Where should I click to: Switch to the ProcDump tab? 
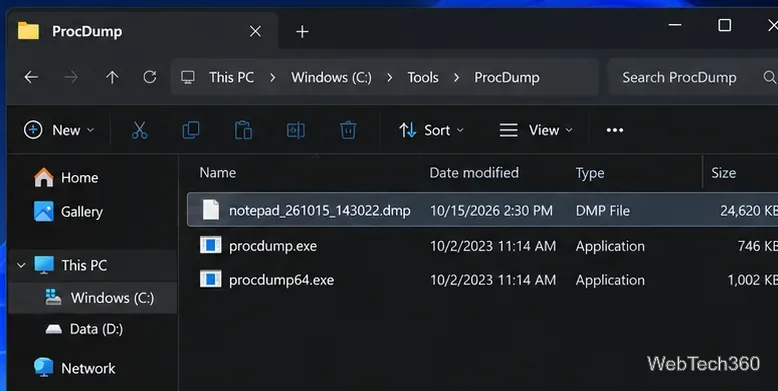coord(142,31)
